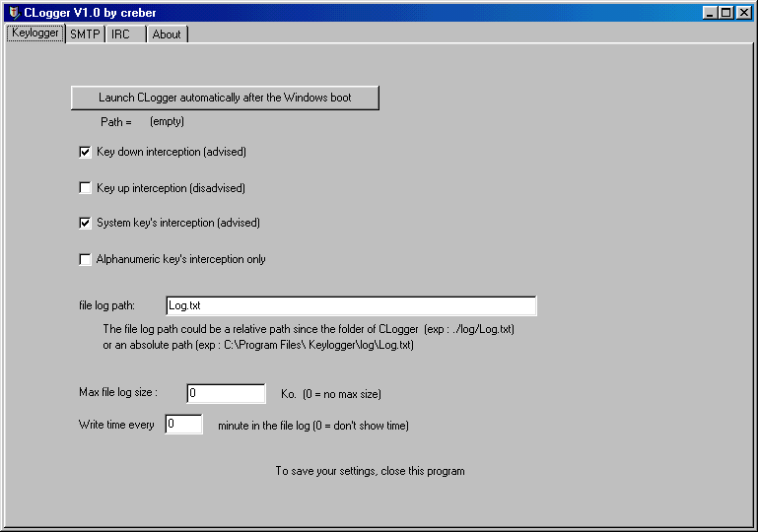Click the 'To save your settings' notice
This screenshot has height=532, width=758.
pyautogui.click(x=370, y=471)
